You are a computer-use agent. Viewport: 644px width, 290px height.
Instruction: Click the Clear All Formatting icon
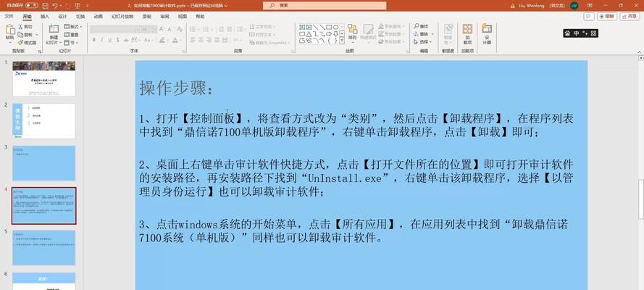click(x=180, y=29)
